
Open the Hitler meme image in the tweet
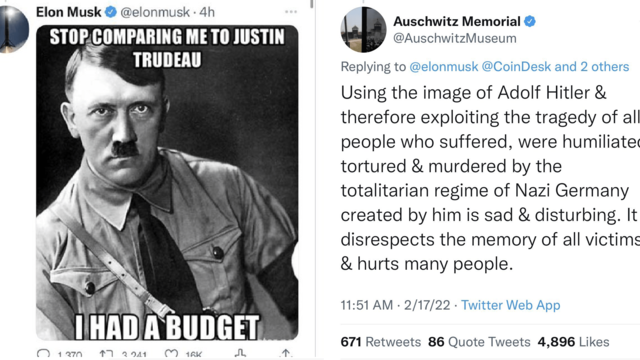[167, 183]
